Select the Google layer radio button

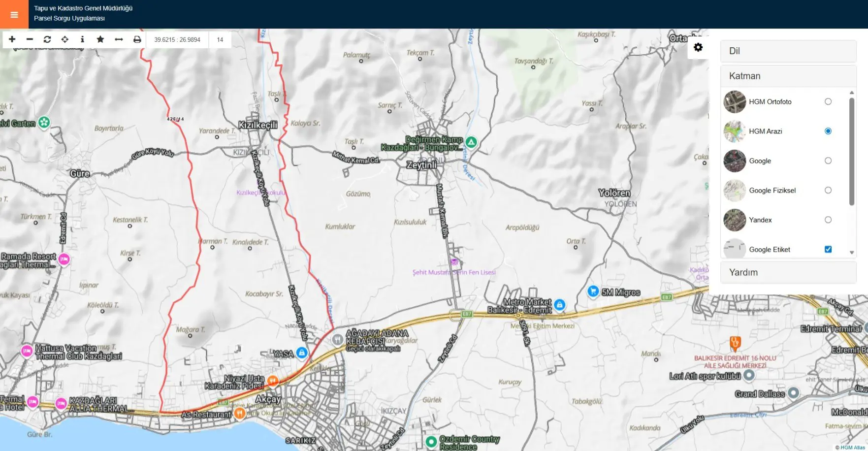click(828, 161)
